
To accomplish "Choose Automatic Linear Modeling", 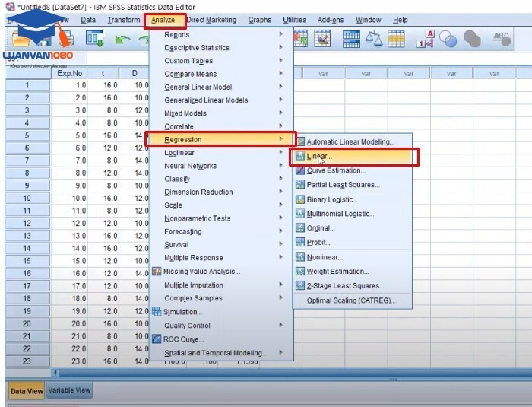I will coord(350,142).
